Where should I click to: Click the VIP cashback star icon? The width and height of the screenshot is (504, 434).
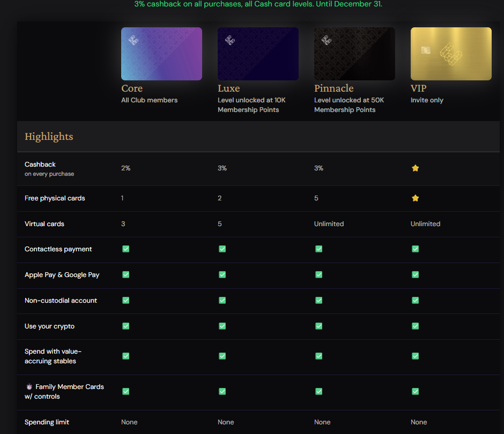416,168
